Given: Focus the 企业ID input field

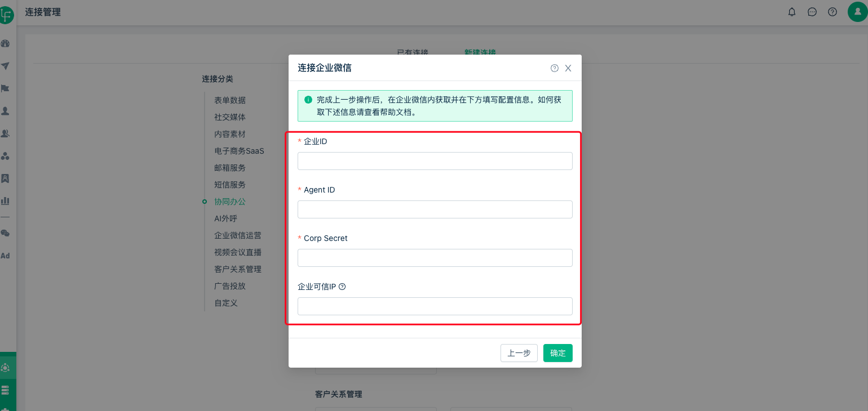Looking at the screenshot, I should 435,161.
